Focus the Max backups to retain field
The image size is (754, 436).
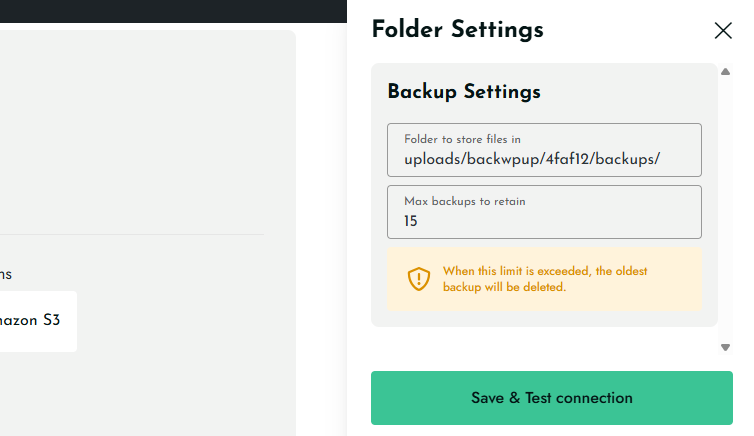[x=544, y=212]
